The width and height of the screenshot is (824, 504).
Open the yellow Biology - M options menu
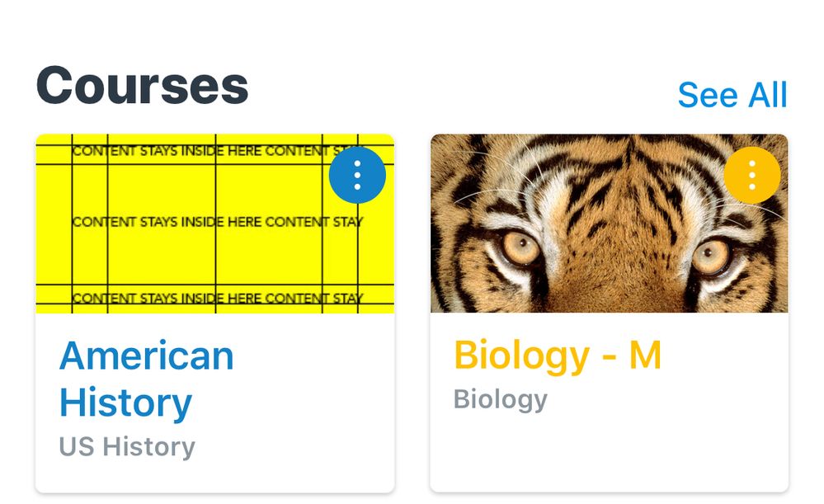(751, 176)
